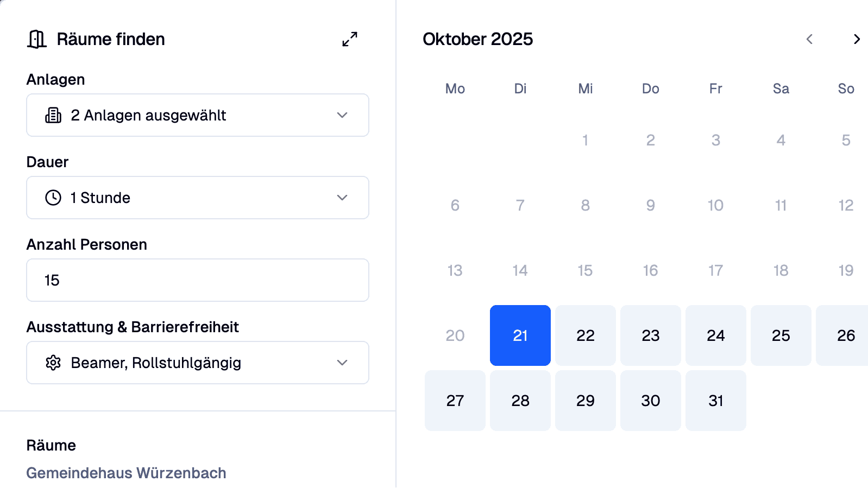Click the door icon next to Räume finden

click(x=36, y=39)
